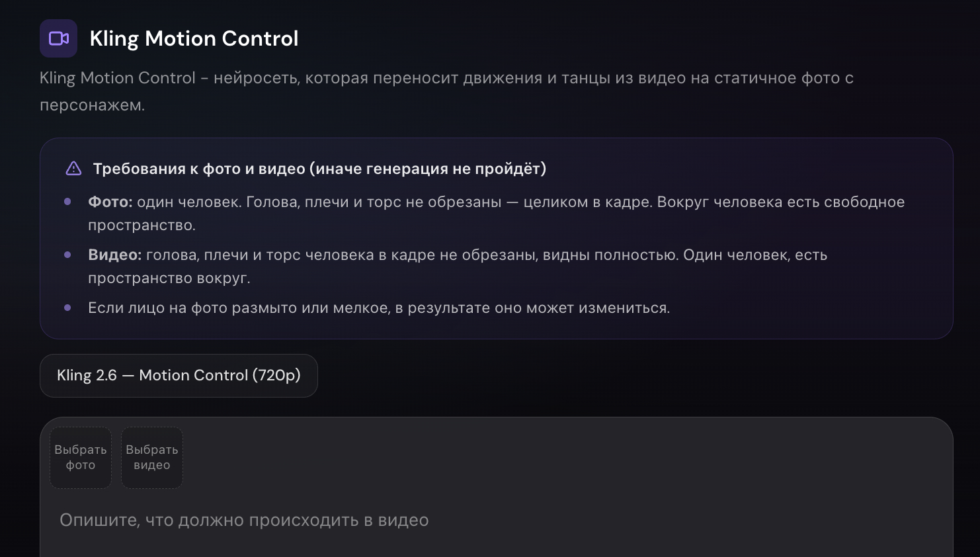980x557 pixels.
Task: Click the bullet dot beside the blurred-face note
Action: pos(67,308)
